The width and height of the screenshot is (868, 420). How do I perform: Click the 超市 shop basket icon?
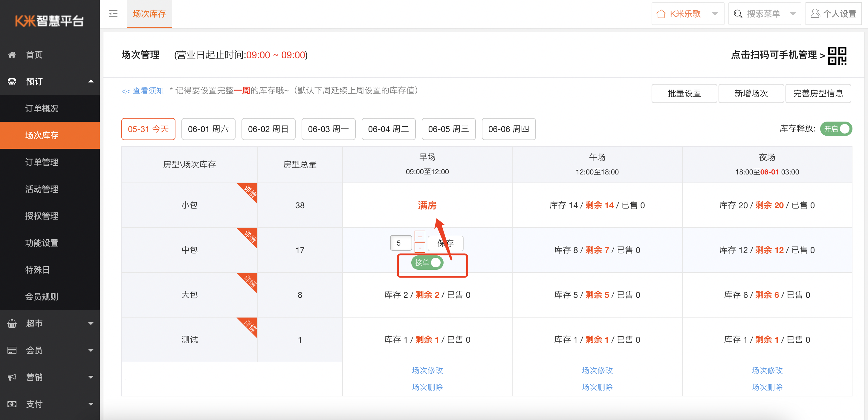12,323
